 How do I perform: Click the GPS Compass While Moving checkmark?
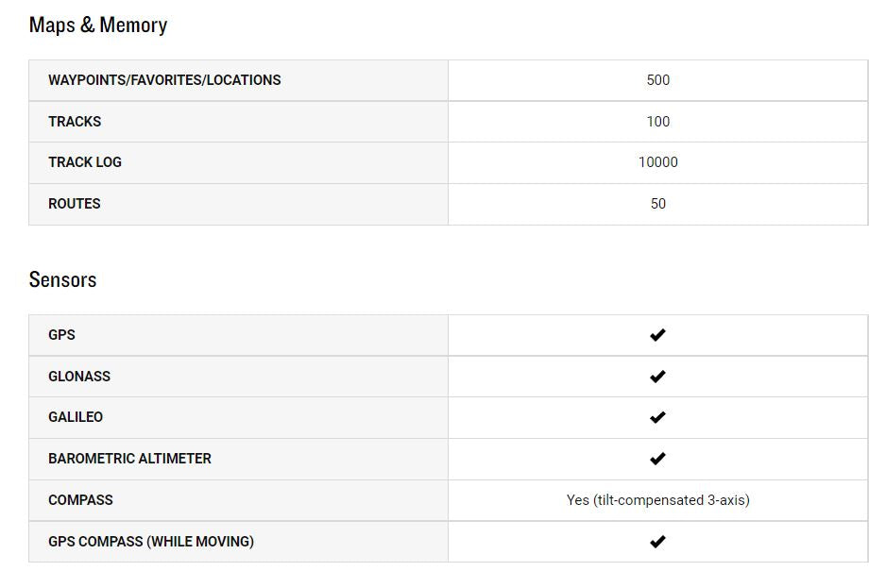pyautogui.click(x=657, y=542)
